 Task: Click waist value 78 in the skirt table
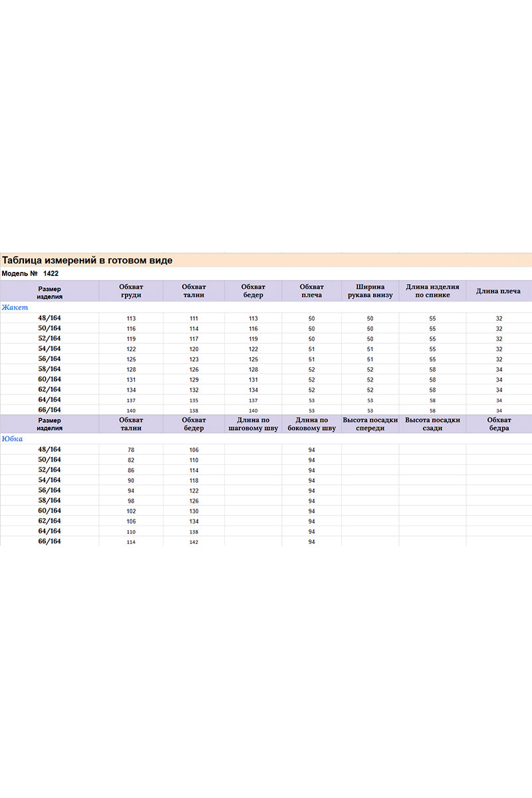[x=131, y=450]
